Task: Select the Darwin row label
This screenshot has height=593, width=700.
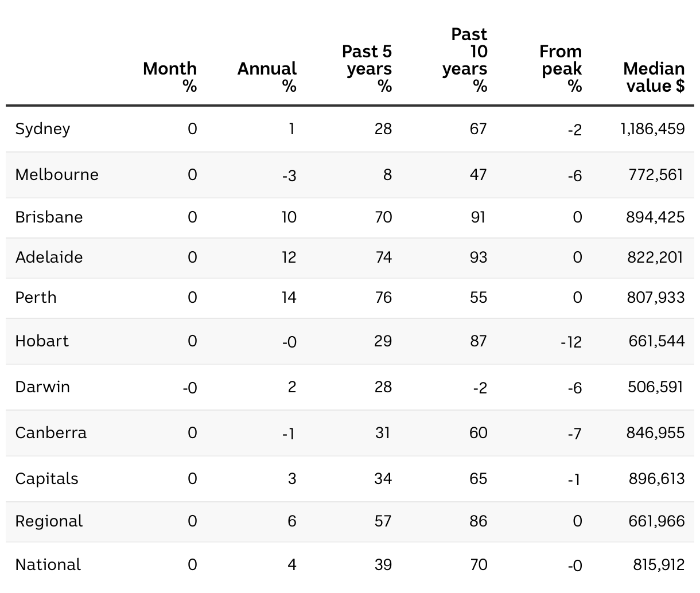Action: tap(42, 387)
